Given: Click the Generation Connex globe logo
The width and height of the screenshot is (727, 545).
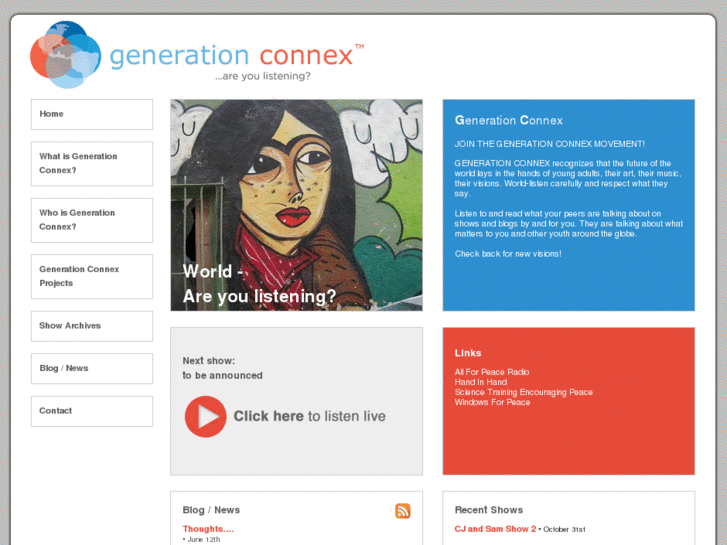Looking at the screenshot, I should click(65, 54).
